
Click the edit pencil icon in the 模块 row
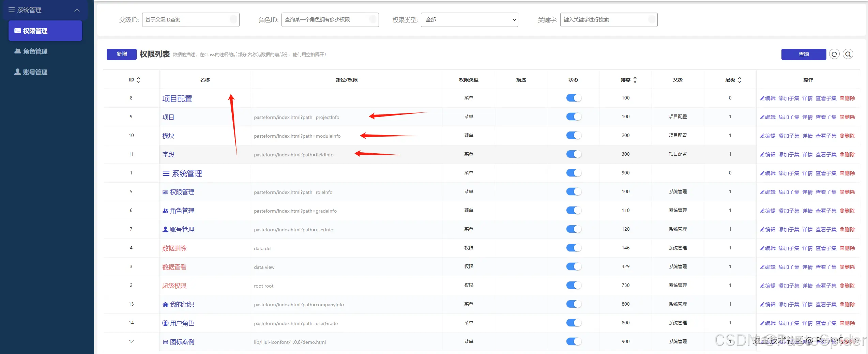pos(762,136)
